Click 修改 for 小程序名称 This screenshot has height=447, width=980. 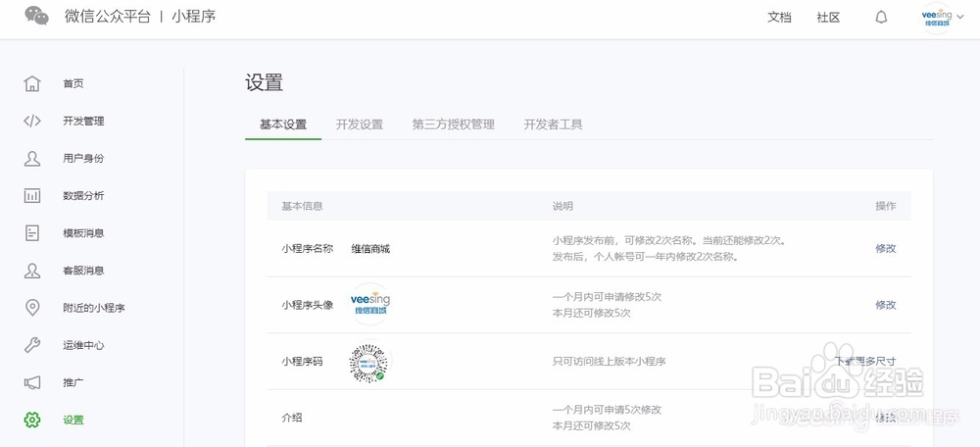(885, 248)
